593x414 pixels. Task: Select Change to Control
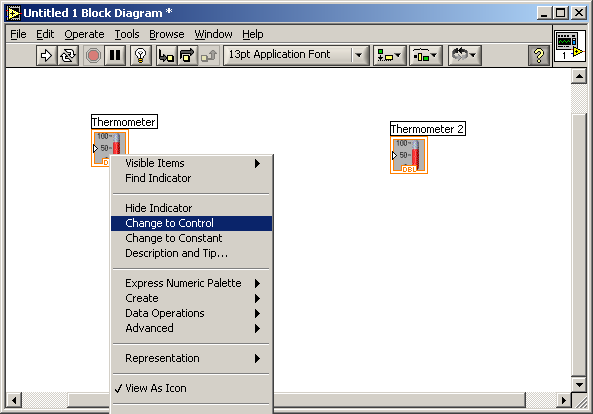(x=191, y=223)
